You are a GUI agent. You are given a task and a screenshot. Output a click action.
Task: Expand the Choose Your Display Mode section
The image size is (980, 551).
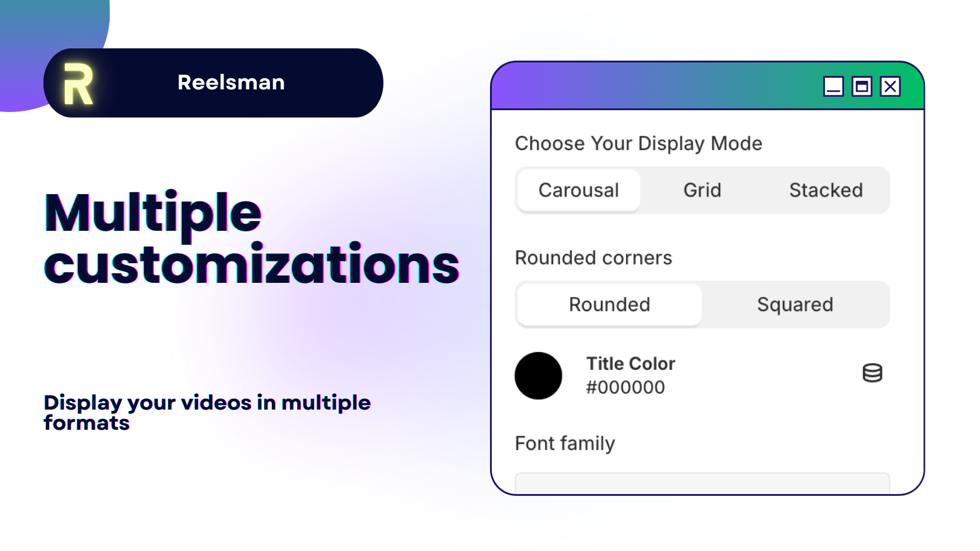point(638,143)
